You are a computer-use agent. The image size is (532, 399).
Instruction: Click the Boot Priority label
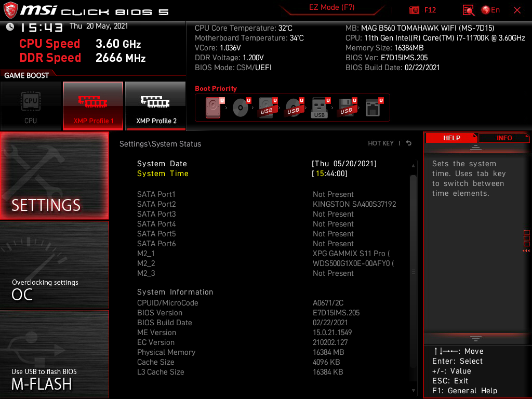tap(216, 88)
